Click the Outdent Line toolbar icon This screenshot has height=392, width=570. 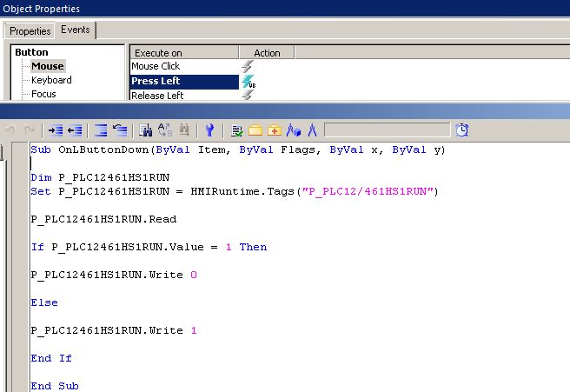(75, 130)
